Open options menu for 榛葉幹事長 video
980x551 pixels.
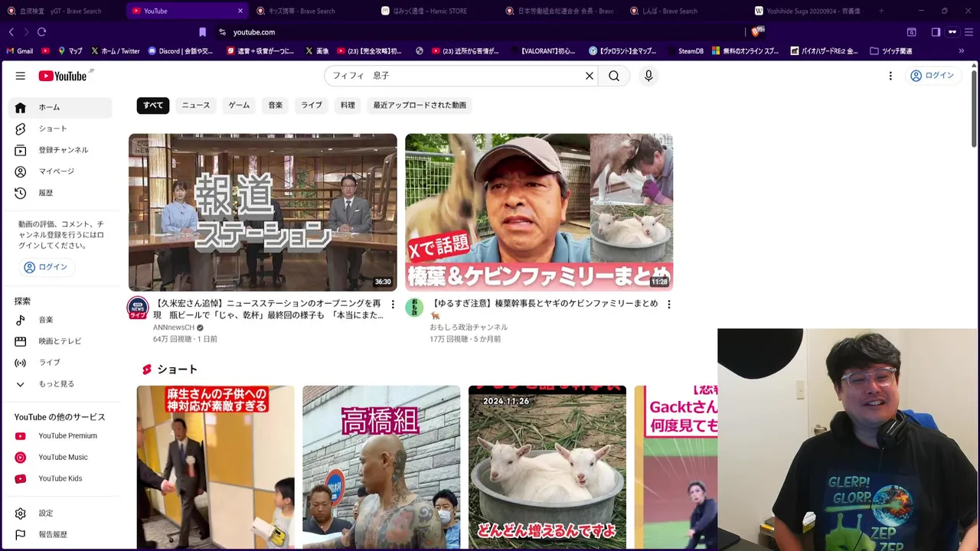(x=669, y=305)
